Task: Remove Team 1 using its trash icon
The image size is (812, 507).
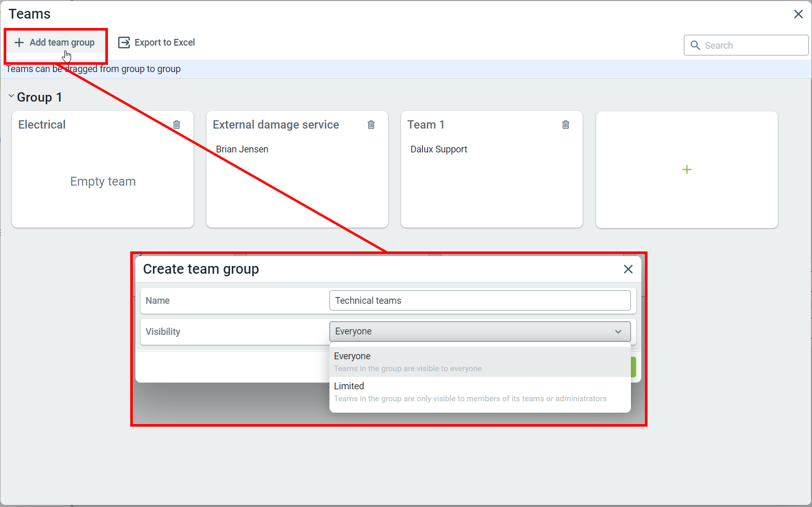Action: [566, 124]
